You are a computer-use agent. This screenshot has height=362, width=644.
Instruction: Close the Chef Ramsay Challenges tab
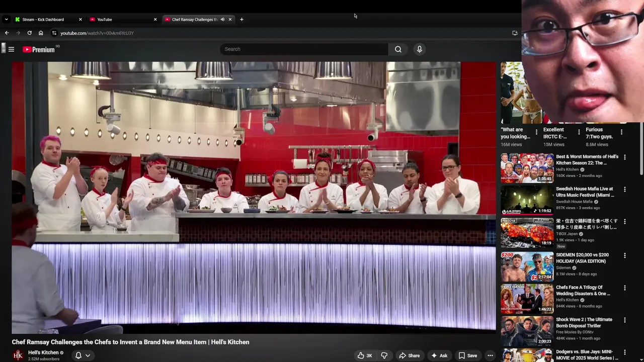tap(230, 20)
